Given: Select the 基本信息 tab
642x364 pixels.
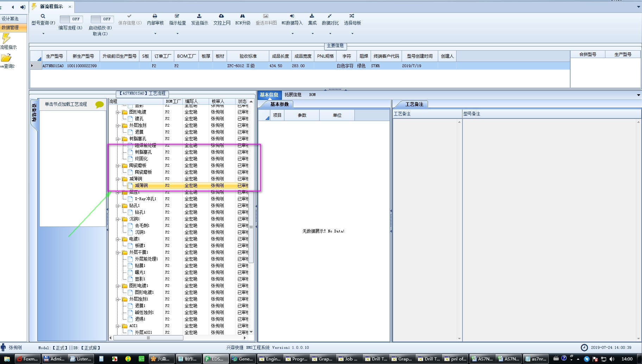Looking at the screenshot, I should (x=269, y=95).
